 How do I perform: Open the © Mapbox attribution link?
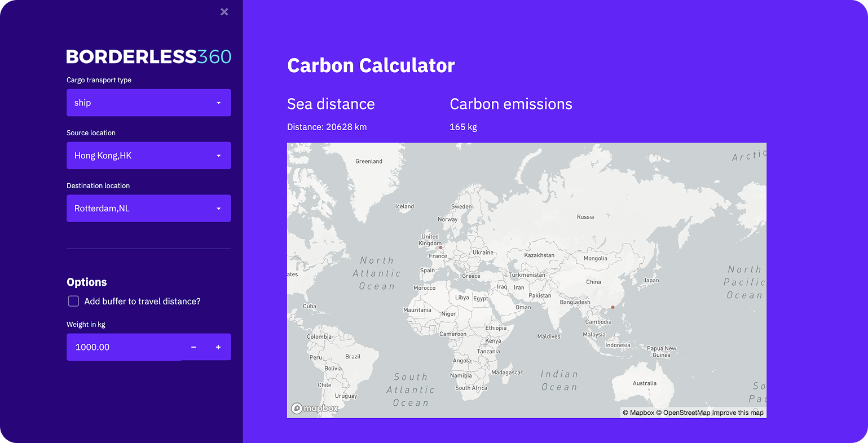(x=638, y=413)
